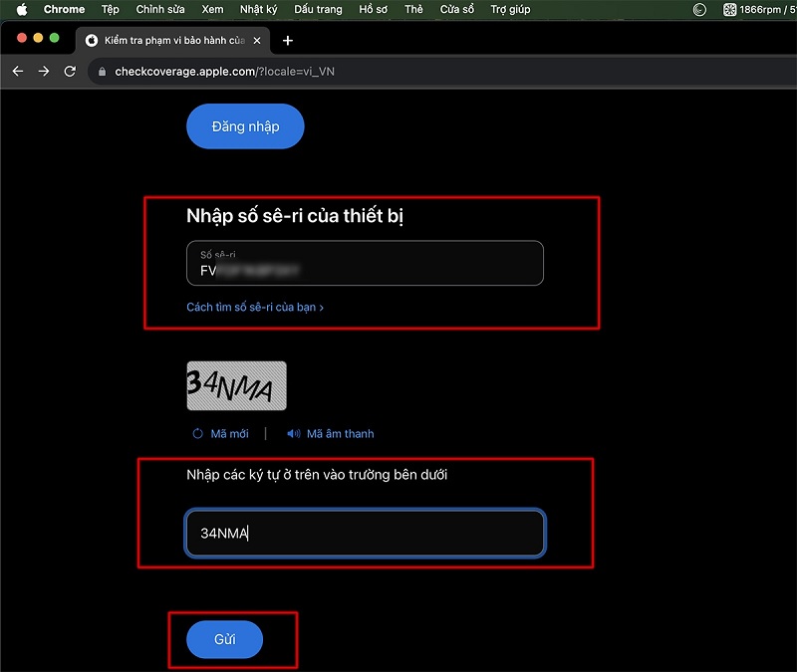Click the fan speed 1866rpm menu bar icon
Image resolution: width=797 pixels, height=672 pixels.
730,9
